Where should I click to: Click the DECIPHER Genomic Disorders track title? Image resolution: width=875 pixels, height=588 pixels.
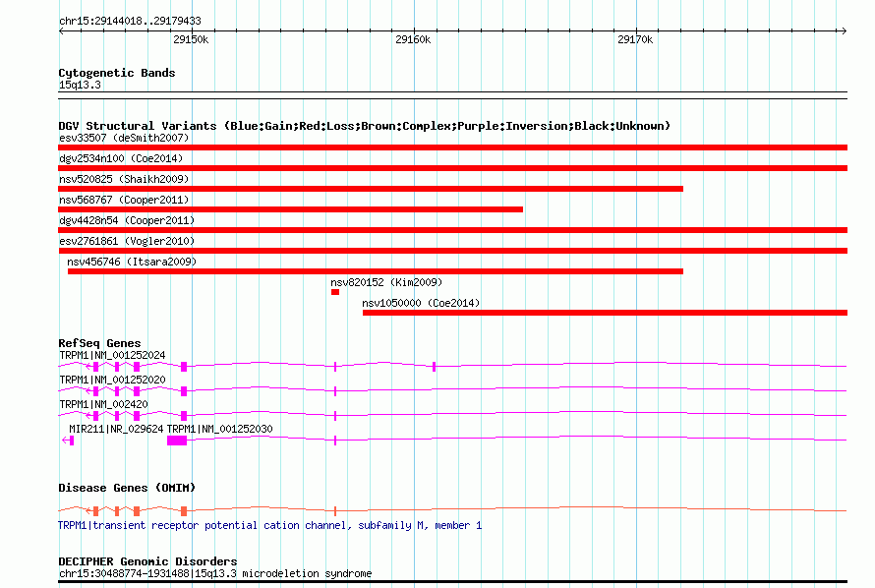click(147, 561)
